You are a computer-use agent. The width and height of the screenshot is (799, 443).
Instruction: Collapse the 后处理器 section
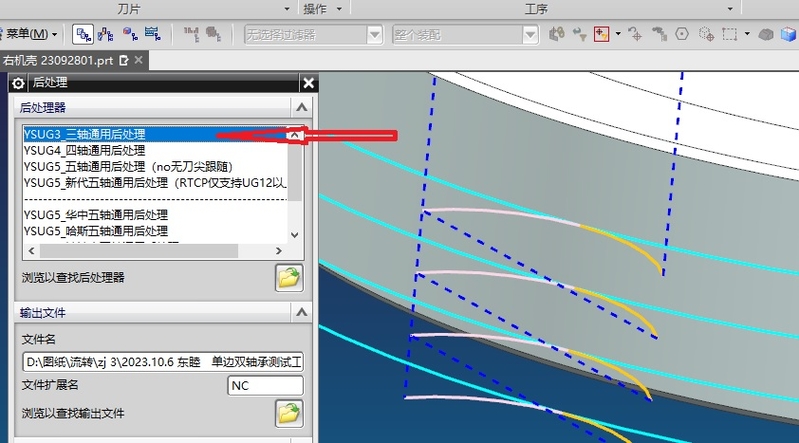pyautogui.click(x=302, y=108)
